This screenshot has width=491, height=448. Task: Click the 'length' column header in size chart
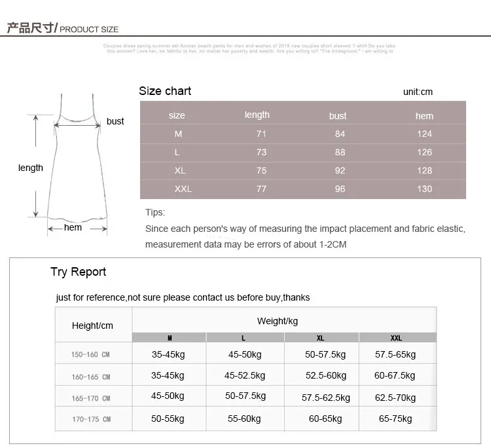click(x=257, y=115)
